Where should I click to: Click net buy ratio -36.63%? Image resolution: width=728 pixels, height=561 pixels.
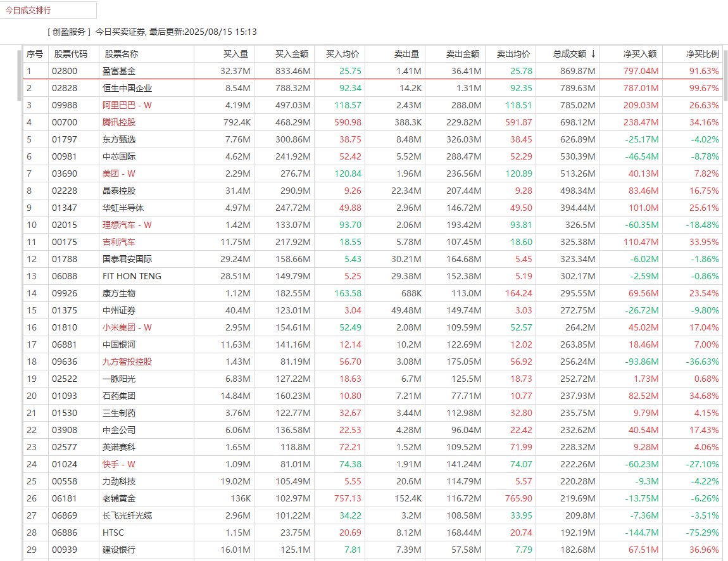[703, 362]
